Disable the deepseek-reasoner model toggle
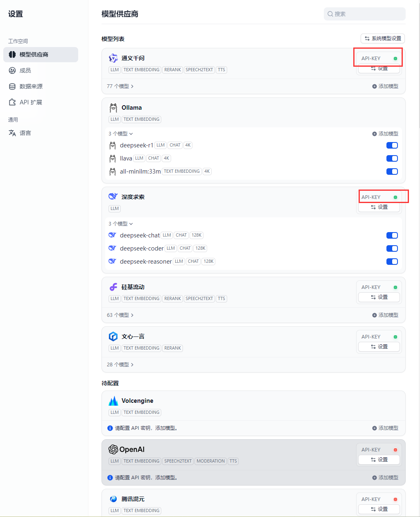The width and height of the screenshot is (420, 517). coord(392,262)
